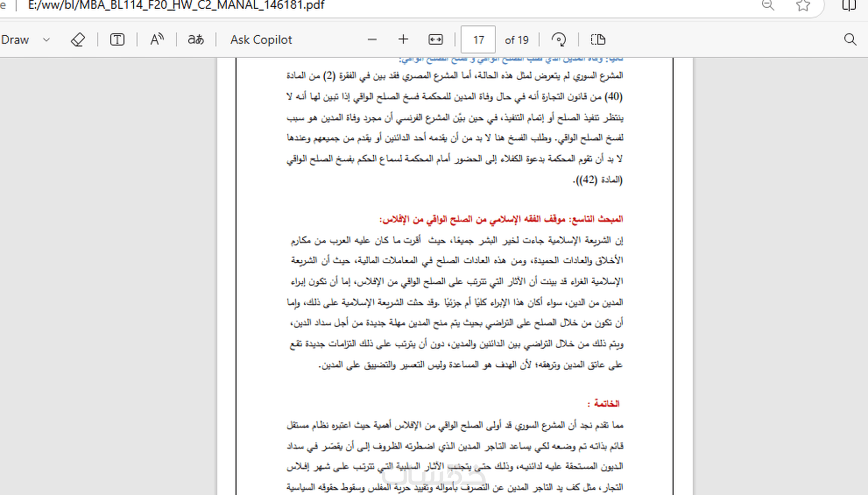Click the line starting 'أن تكون من خلال الصلح'
The width and height of the screenshot is (868, 495).
pyautogui.click(x=457, y=323)
